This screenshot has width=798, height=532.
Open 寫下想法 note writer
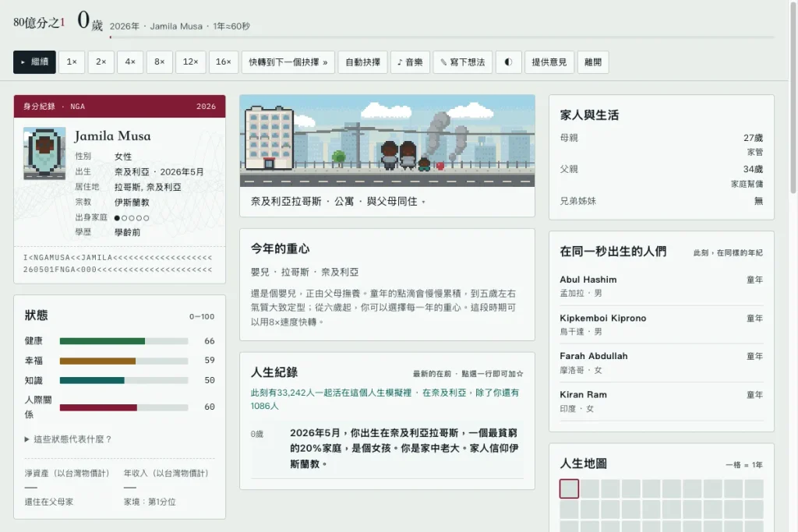point(463,62)
